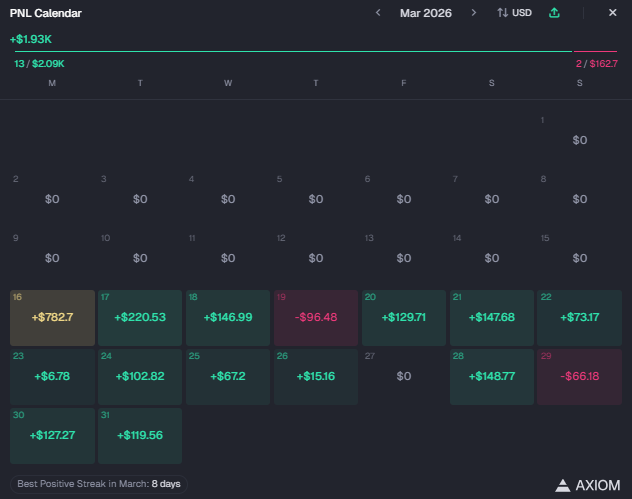Select March 25 cell +$67.2
Image resolution: width=632 pixels, height=499 pixels.
click(228, 377)
